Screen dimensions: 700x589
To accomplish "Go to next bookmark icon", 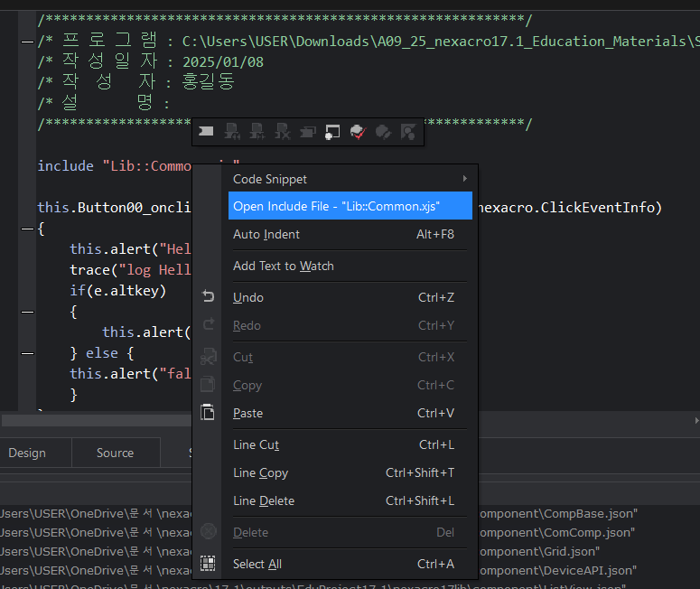I will point(257,132).
